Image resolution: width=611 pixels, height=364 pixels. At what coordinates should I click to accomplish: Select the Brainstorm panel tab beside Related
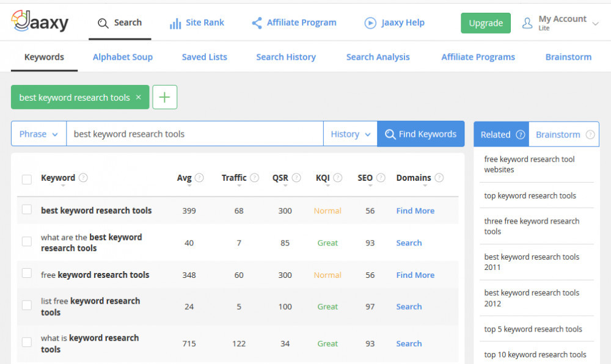[564, 135]
